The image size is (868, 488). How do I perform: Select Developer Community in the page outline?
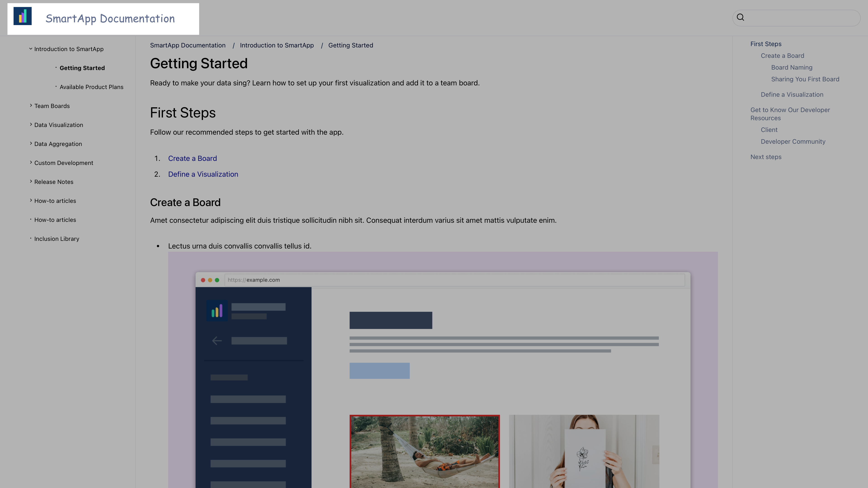(793, 141)
